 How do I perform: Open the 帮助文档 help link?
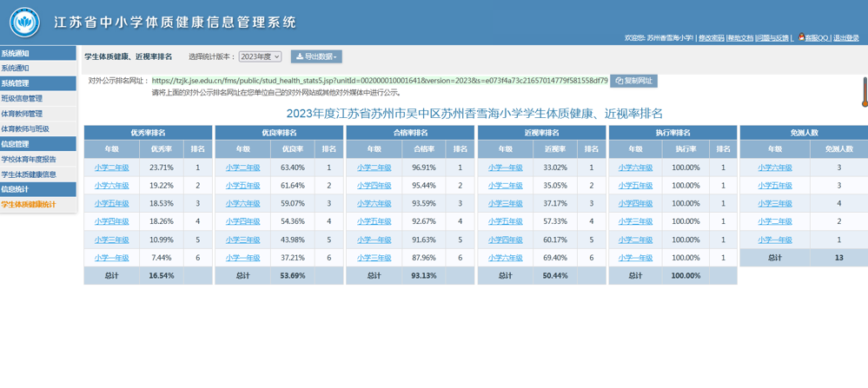(740, 37)
